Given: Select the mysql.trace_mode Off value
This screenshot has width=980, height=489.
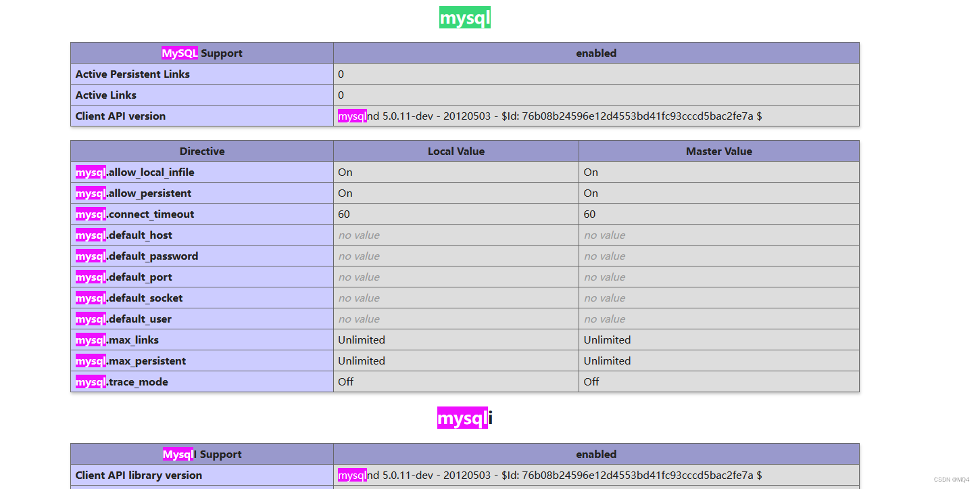Looking at the screenshot, I should (344, 381).
